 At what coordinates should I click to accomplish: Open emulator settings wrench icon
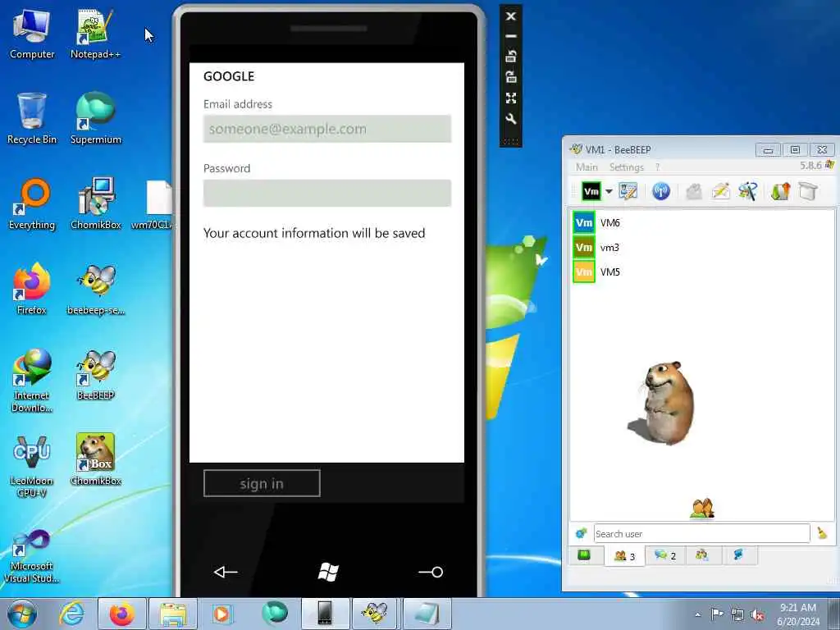coord(511,119)
